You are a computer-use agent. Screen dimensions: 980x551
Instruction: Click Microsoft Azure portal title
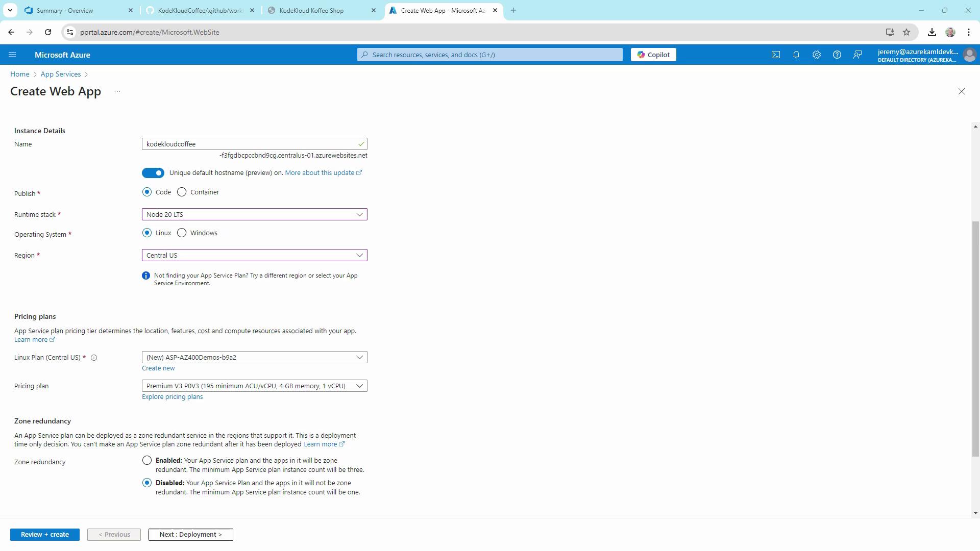tap(62, 55)
